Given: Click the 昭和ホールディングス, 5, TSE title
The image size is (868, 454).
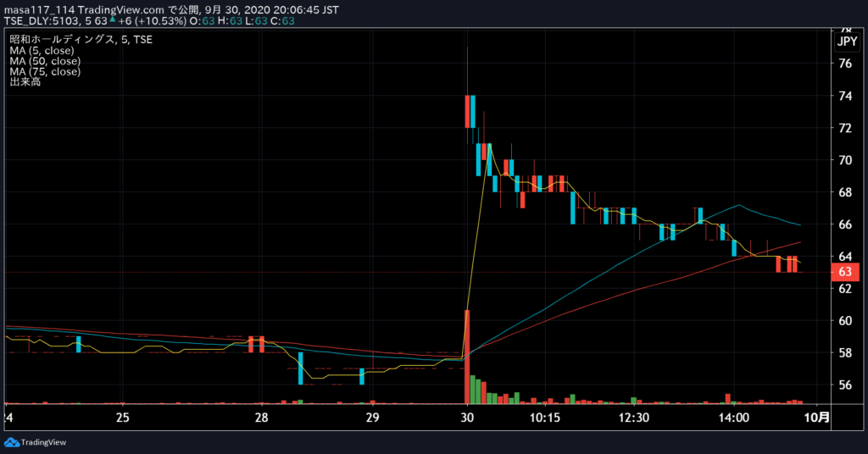Looking at the screenshot, I should point(81,39).
